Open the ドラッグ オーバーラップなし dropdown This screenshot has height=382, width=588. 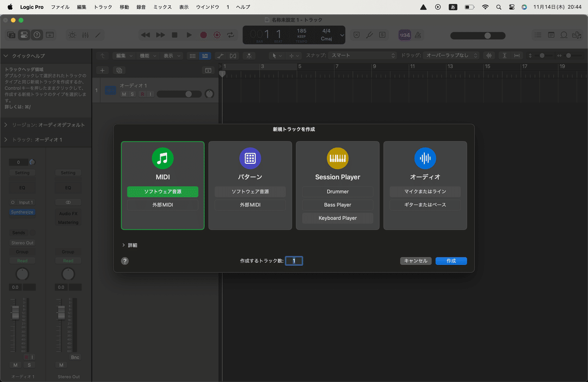pos(451,55)
